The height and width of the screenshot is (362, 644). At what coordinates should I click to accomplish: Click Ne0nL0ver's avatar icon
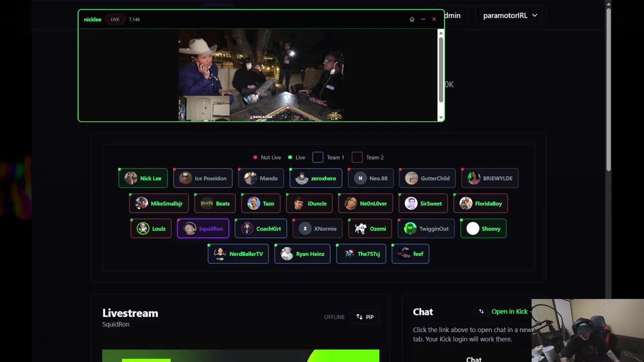[351, 204]
